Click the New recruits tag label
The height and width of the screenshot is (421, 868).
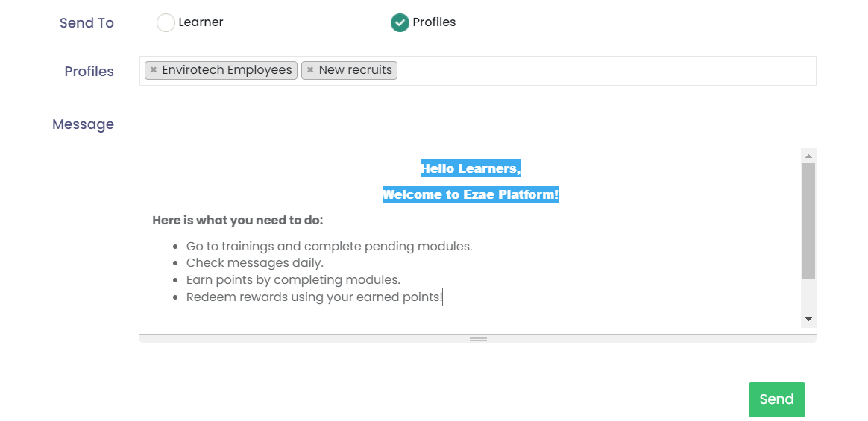click(x=355, y=70)
